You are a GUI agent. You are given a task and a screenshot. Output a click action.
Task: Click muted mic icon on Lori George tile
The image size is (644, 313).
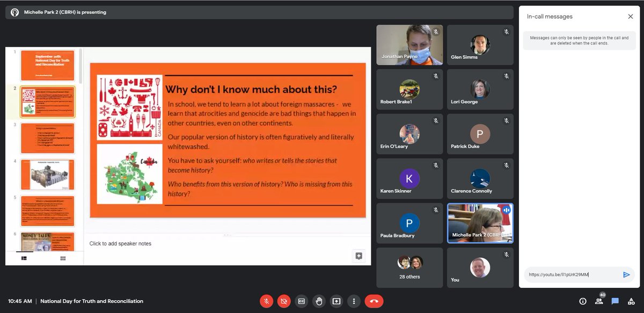click(506, 77)
